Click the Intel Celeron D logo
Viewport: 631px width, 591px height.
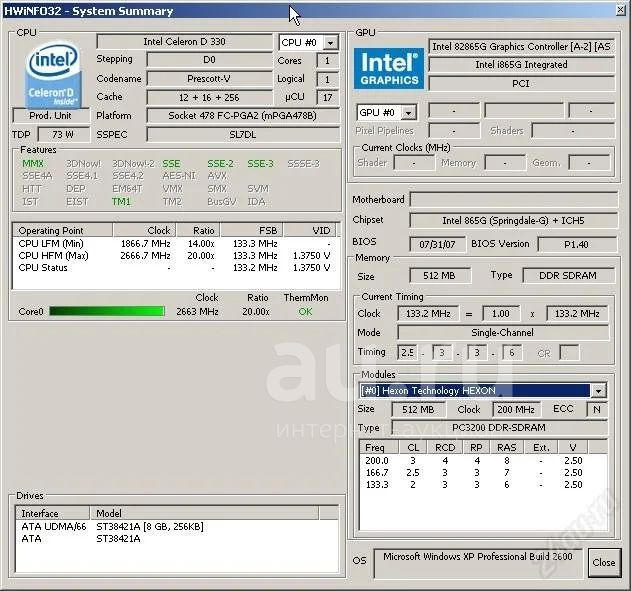click(x=54, y=73)
